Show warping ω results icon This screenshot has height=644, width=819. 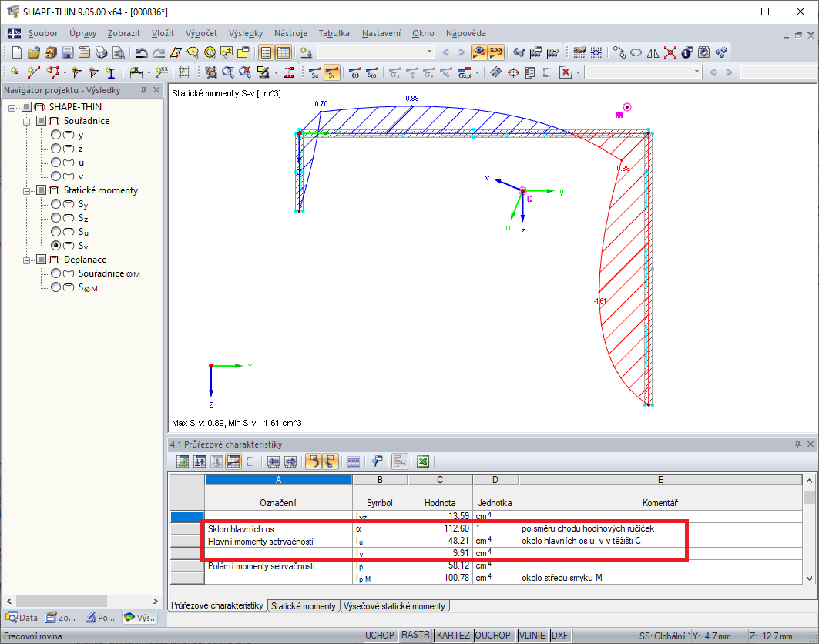(x=355, y=72)
